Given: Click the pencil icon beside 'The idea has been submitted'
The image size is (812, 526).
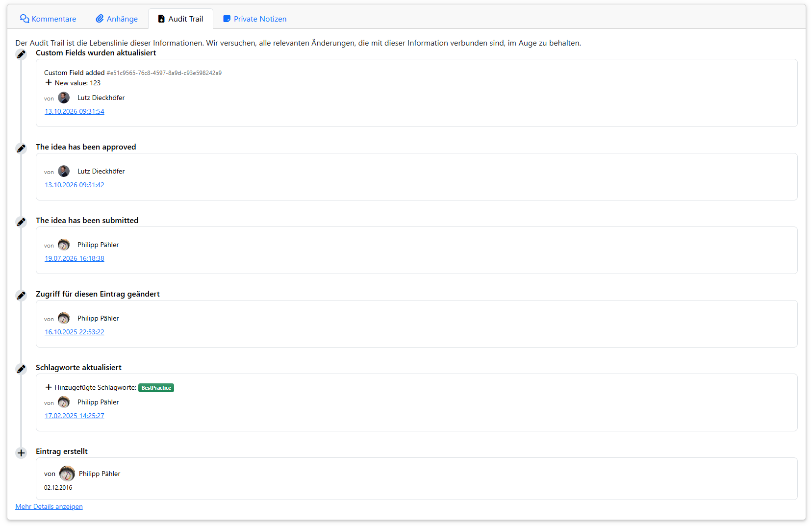Looking at the screenshot, I should (x=21, y=222).
